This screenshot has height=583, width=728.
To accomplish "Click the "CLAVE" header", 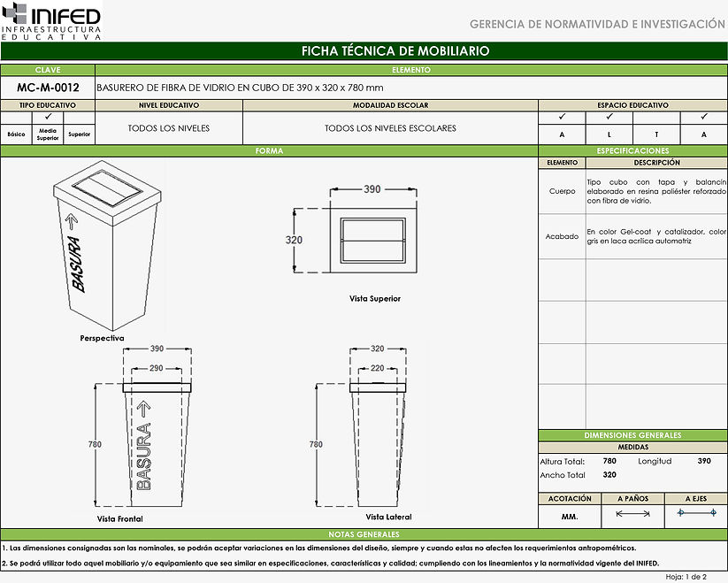I will click(48, 70).
